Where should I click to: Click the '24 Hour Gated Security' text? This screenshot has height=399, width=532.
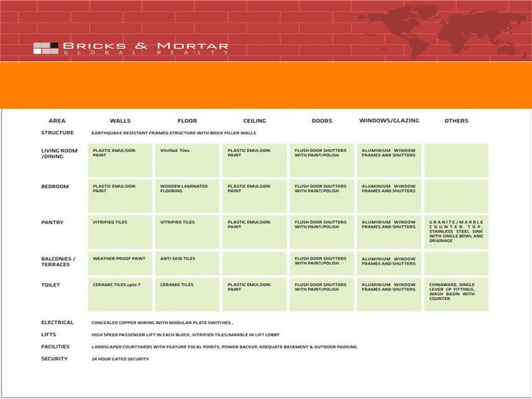click(x=120, y=359)
